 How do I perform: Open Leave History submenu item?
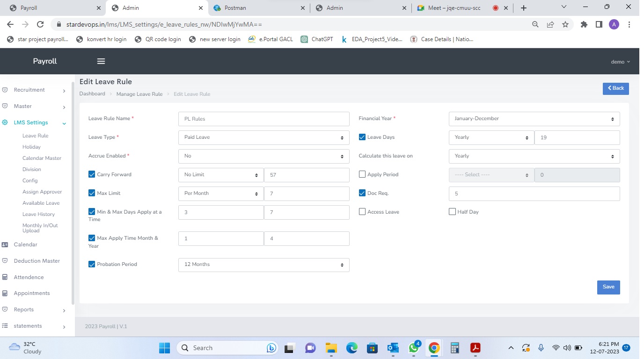click(x=39, y=214)
